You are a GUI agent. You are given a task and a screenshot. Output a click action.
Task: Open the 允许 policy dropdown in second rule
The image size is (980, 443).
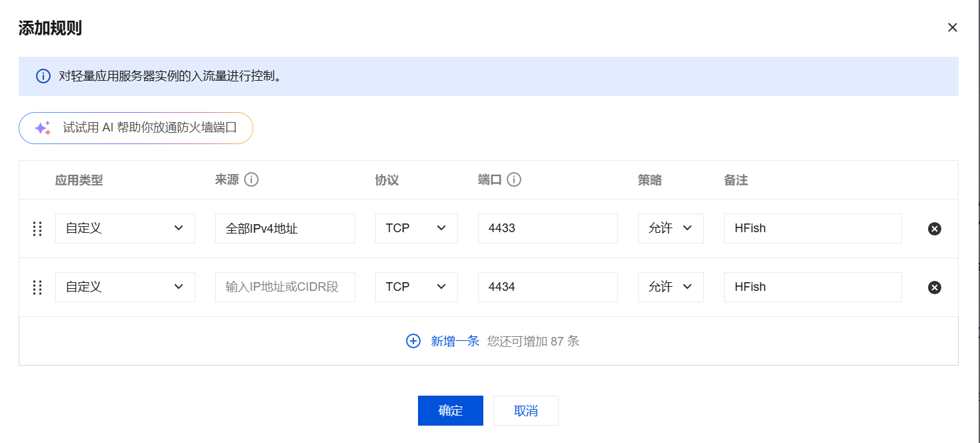(670, 287)
